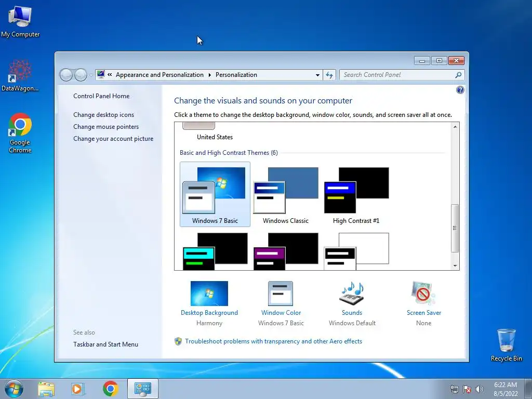Screen dimensions: 532x399
Task: Click the Back navigation button
Action: (66, 75)
